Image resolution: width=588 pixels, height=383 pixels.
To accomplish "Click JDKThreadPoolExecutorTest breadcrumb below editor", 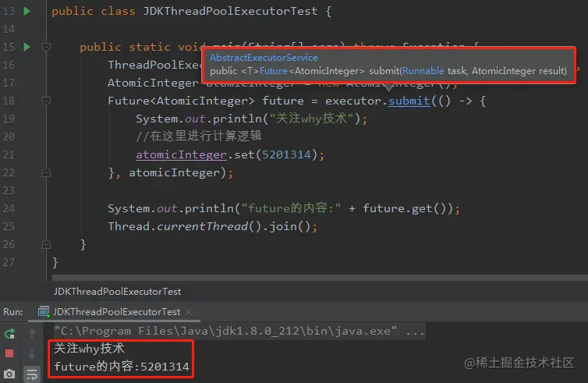I will [x=117, y=292].
